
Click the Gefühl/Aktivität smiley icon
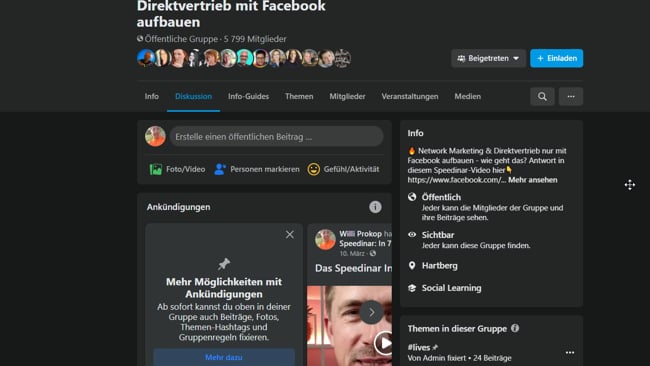pyautogui.click(x=314, y=169)
